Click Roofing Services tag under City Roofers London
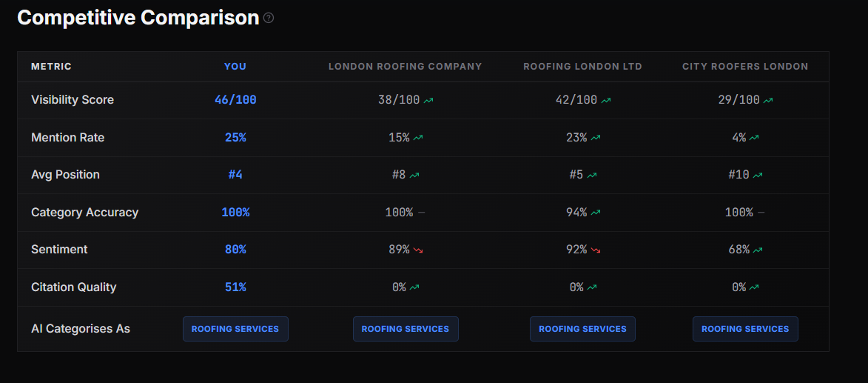868x383 pixels. pos(745,329)
